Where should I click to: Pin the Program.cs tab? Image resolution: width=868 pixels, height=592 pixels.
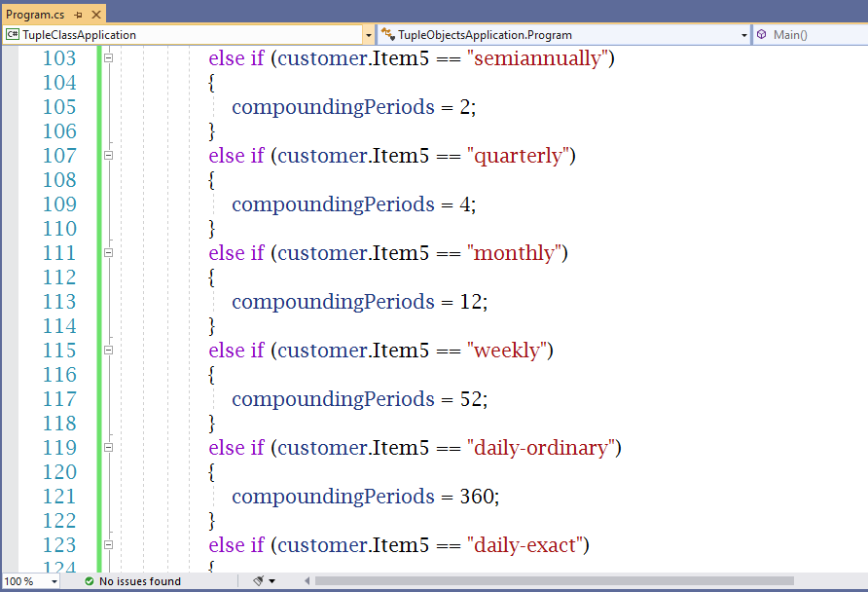[x=78, y=15]
